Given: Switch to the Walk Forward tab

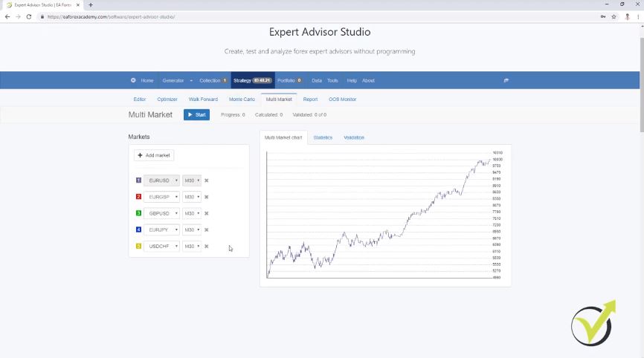Looking at the screenshot, I should pos(203,100).
